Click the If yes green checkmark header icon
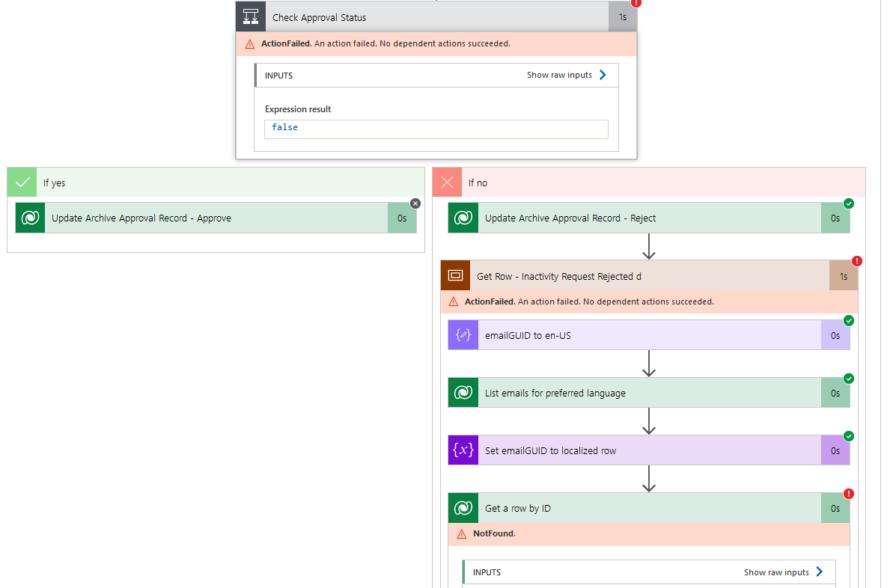This screenshot has height=588, width=890. click(x=21, y=182)
